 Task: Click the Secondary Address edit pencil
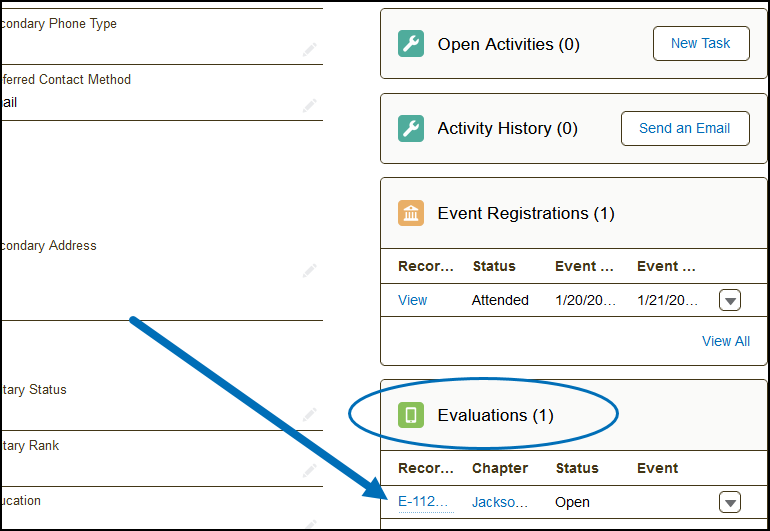click(x=310, y=270)
